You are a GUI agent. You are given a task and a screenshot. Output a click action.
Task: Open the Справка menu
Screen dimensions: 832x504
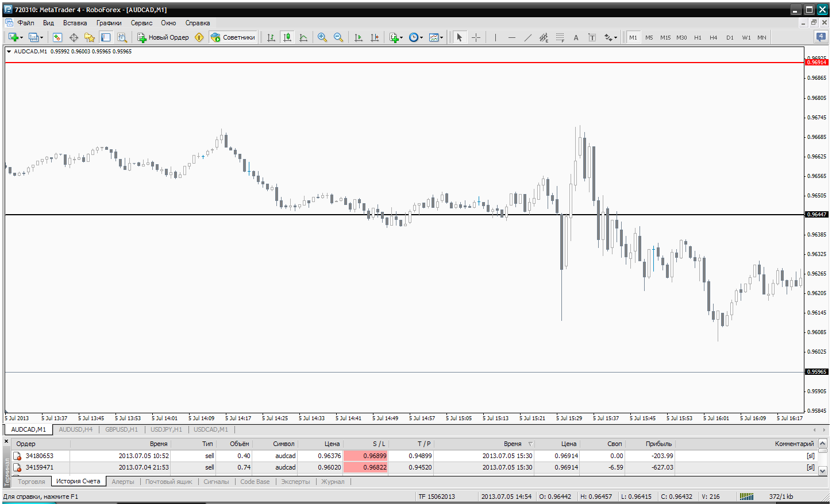coord(198,23)
